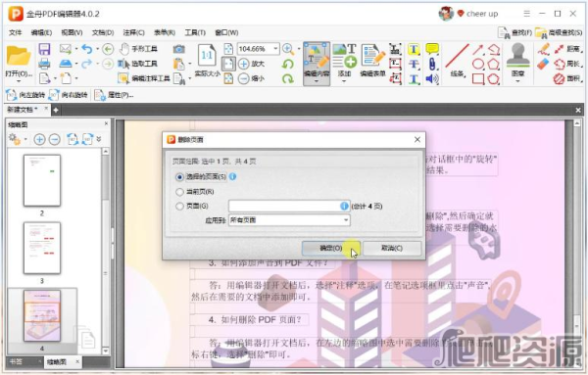Screen dimensions: 588x375
Task: Click the magnifier zoom icon beside zoom percentage
Action: (x=287, y=49)
